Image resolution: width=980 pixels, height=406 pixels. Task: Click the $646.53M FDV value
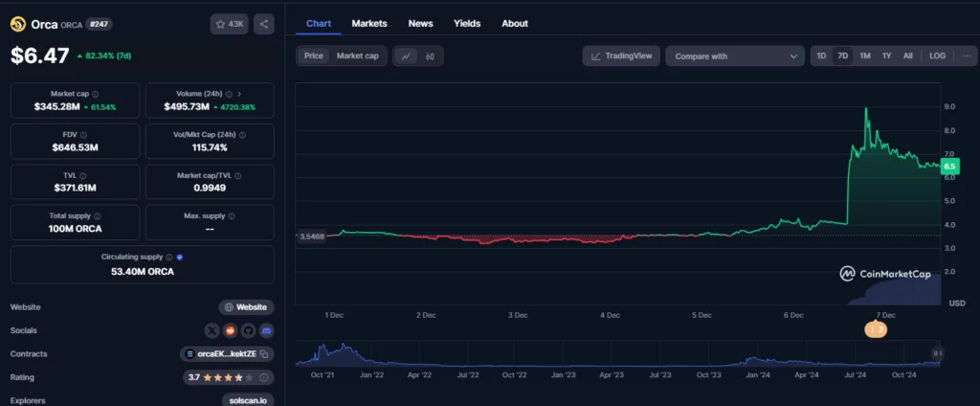coord(75,147)
